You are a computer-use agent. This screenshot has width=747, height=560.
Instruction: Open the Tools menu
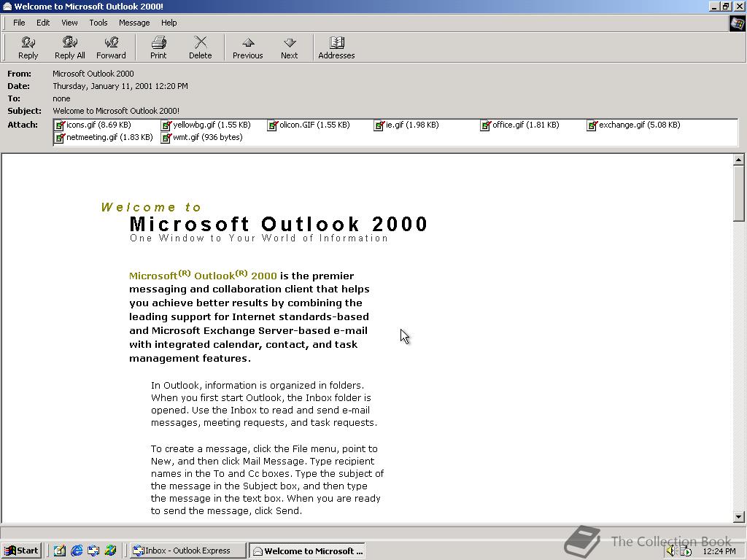click(98, 23)
